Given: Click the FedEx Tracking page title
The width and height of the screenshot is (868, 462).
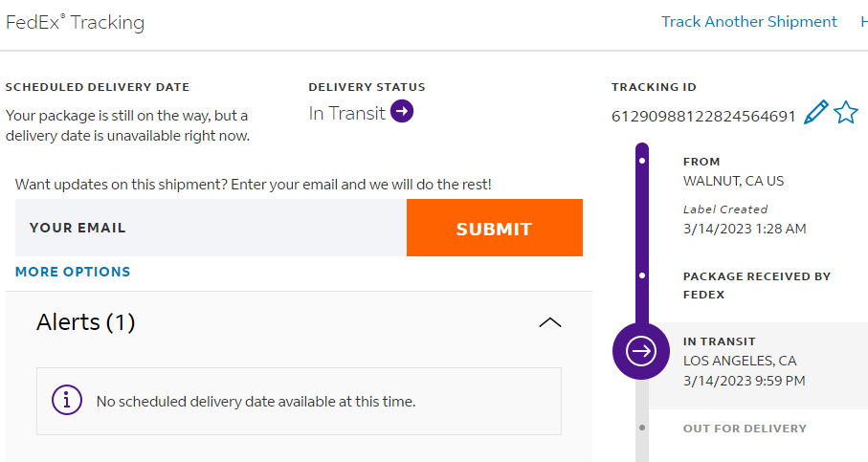Looking at the screenshot, I should pos(76,23).
